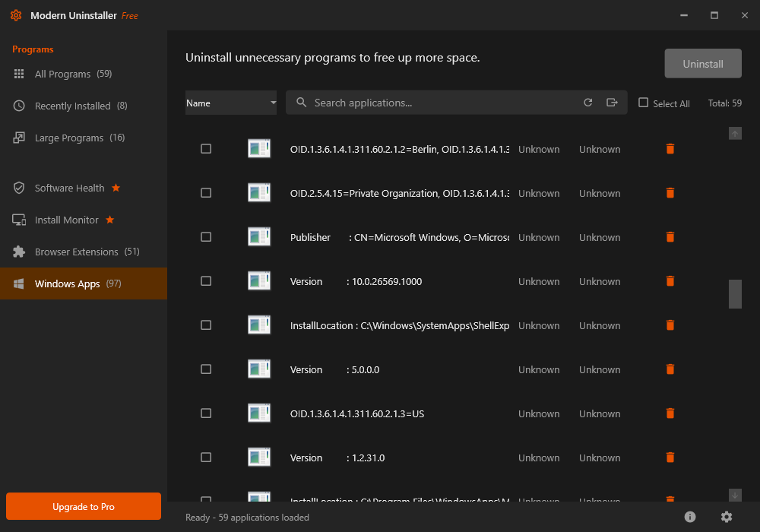
Task: Check the OID Berlin row checkbox
Action: pos(206,149)
